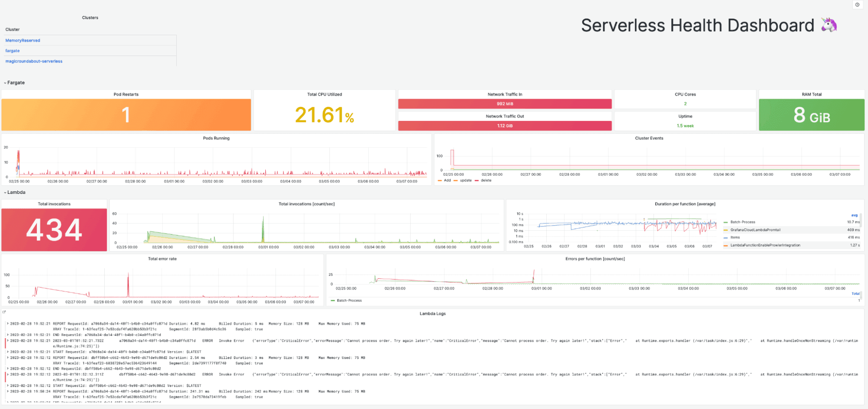Expand the first 19:52:21 REPORT log entry
The height and width of the screenshot is (409, 868).
pos(8,323)
